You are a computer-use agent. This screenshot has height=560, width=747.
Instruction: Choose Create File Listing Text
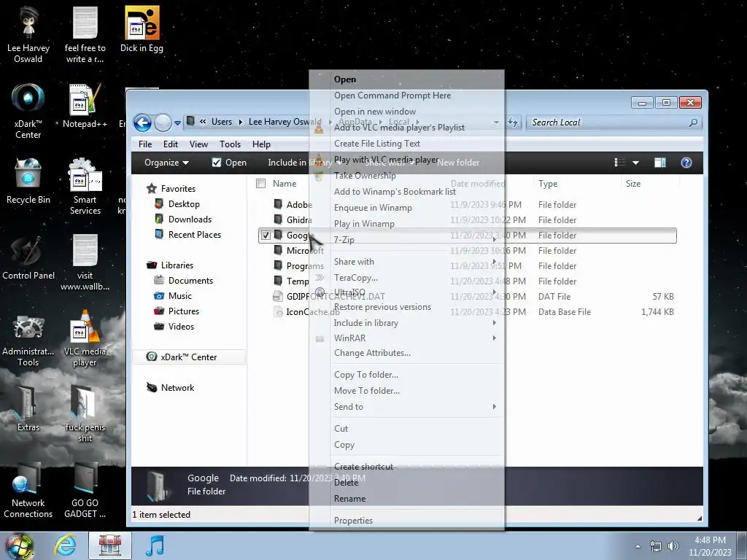click(377, 144)
